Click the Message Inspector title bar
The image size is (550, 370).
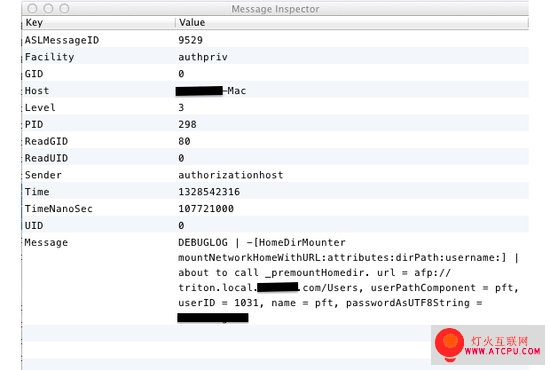[x=275, y=8]
